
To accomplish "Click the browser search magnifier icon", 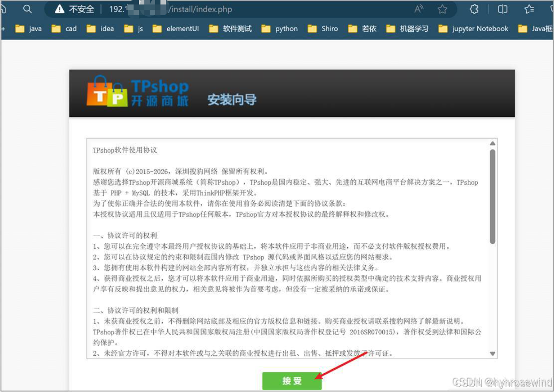I will (x=27, y=9).
